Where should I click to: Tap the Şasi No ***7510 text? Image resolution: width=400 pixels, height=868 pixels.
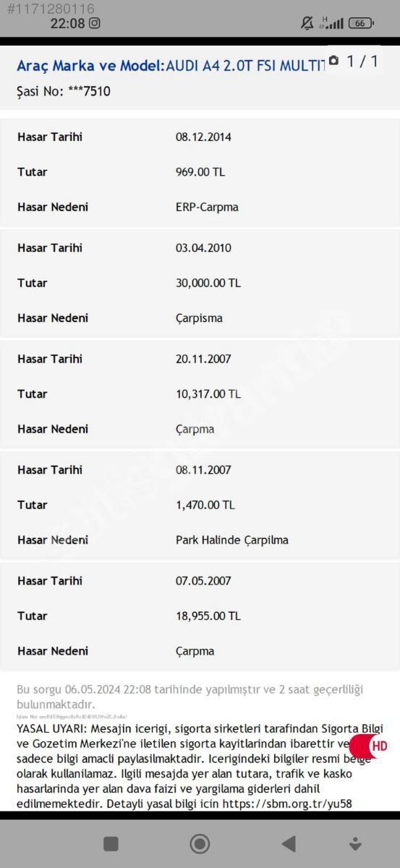point(64,92)
